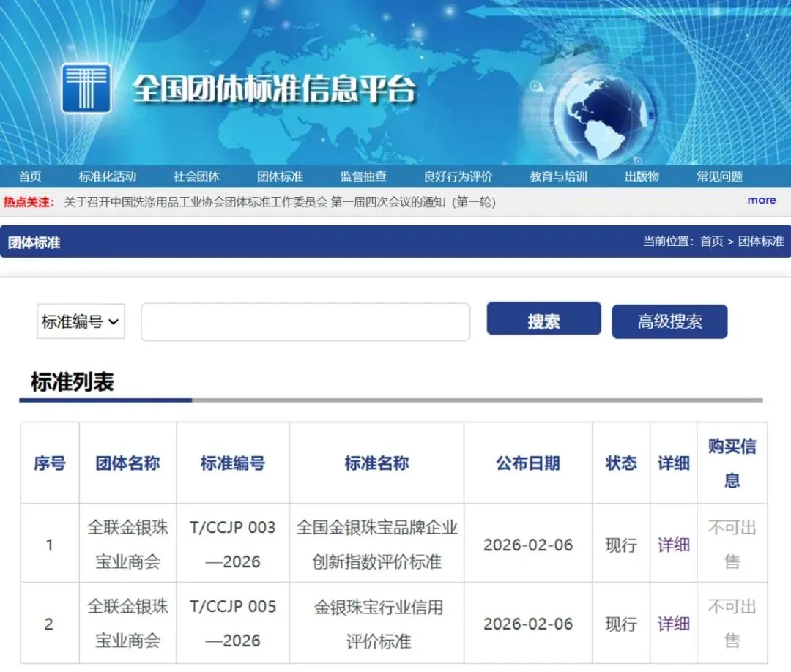The width and height of the screenshot is (791, 672).
Task: Click the 公布日期 column header
Action: tap(527, 463)
